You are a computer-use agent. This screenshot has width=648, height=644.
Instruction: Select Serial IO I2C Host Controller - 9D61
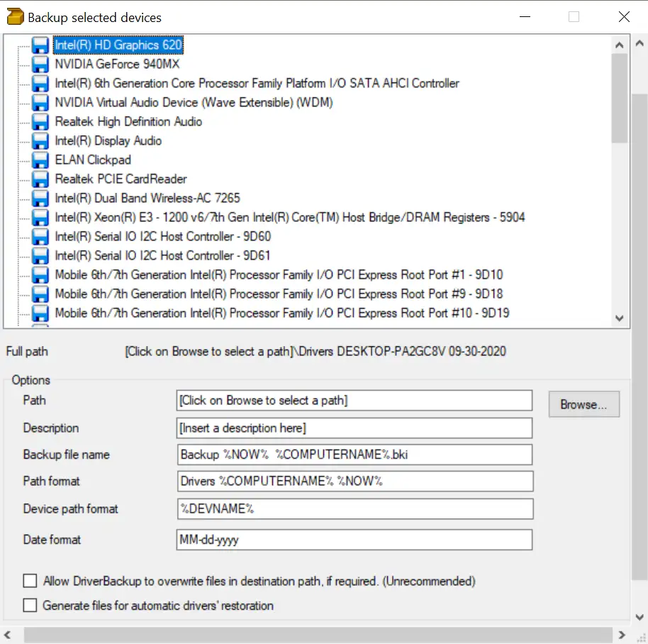162,256
